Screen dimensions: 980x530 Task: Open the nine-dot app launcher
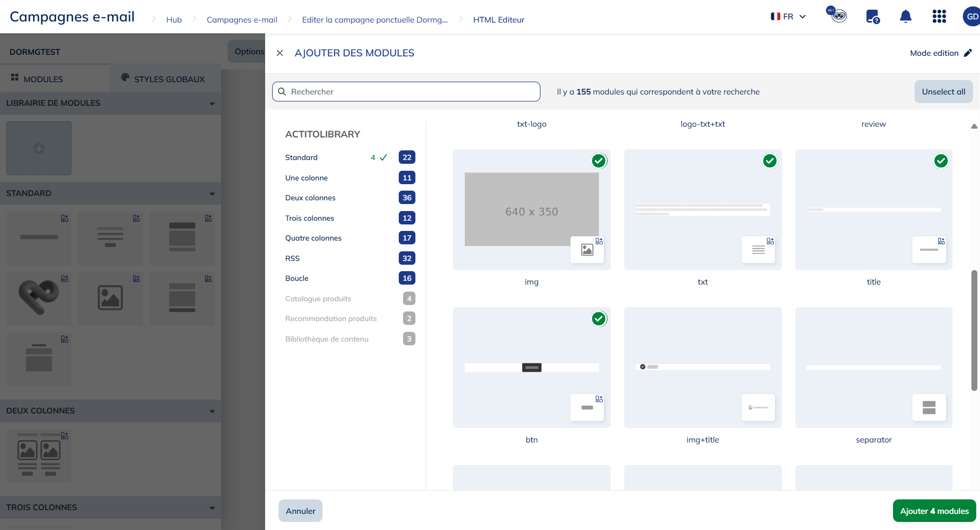(x=939, y=16)
